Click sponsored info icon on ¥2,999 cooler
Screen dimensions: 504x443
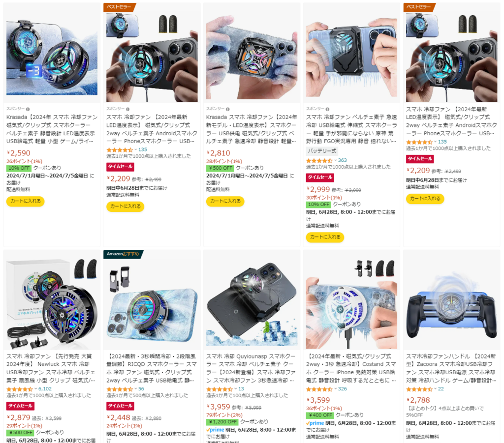click(327, 109)
